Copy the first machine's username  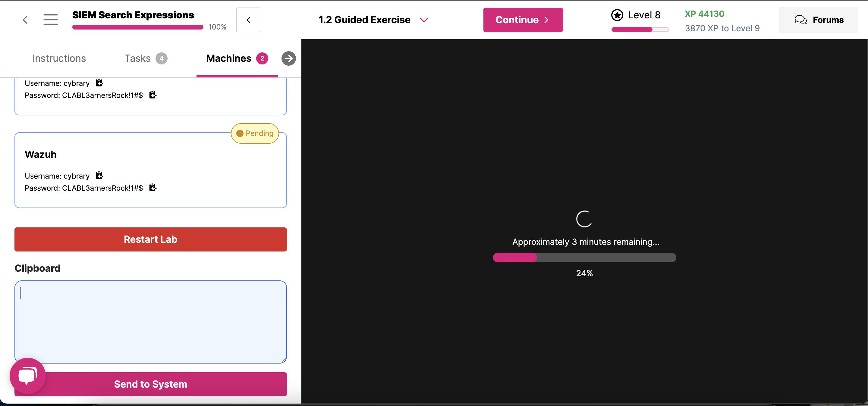99,83
